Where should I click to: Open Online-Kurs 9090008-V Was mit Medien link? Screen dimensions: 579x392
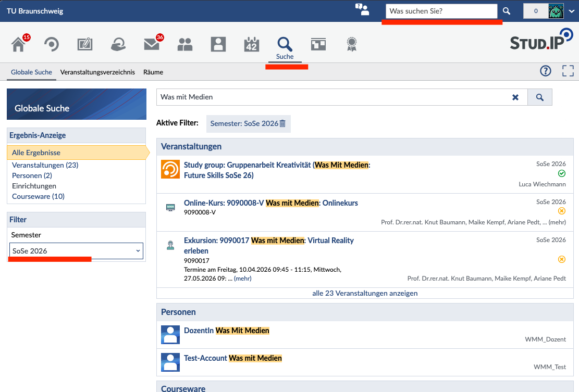270,203
